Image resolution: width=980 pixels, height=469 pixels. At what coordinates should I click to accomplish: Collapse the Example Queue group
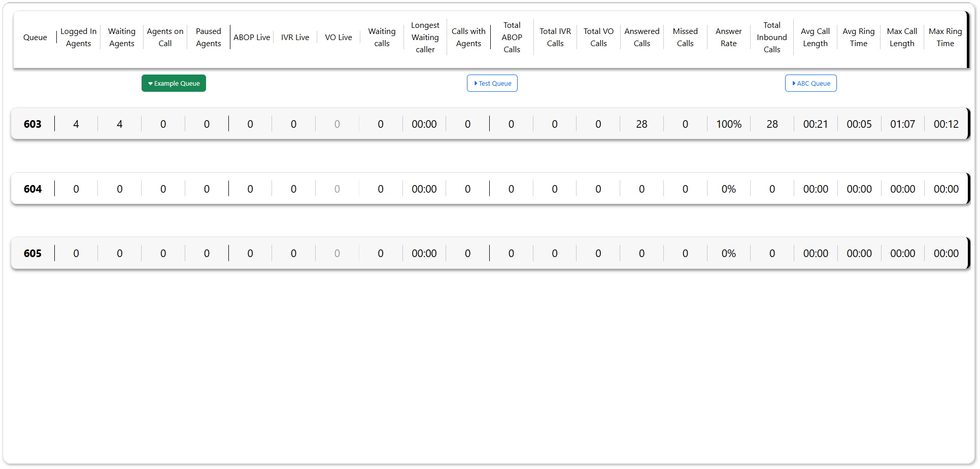click(x=174, y=83)
